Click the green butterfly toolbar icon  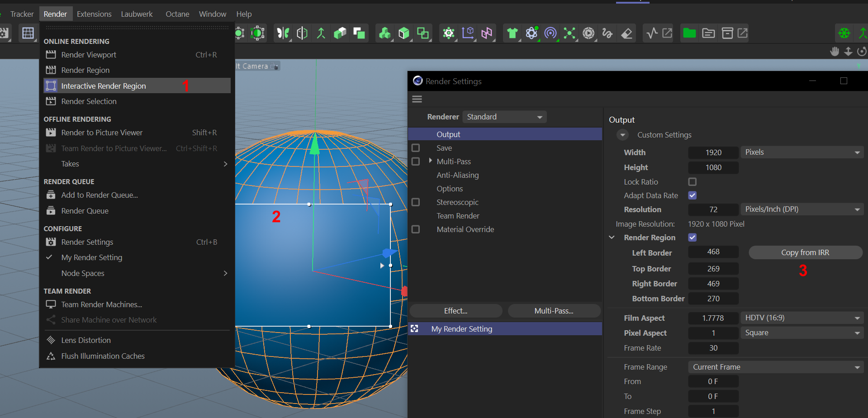(283, 33)
